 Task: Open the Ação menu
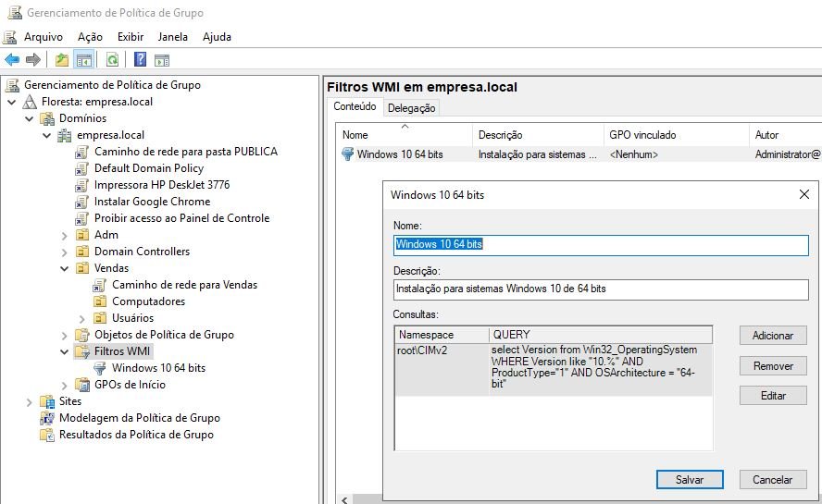click(90, 37)
